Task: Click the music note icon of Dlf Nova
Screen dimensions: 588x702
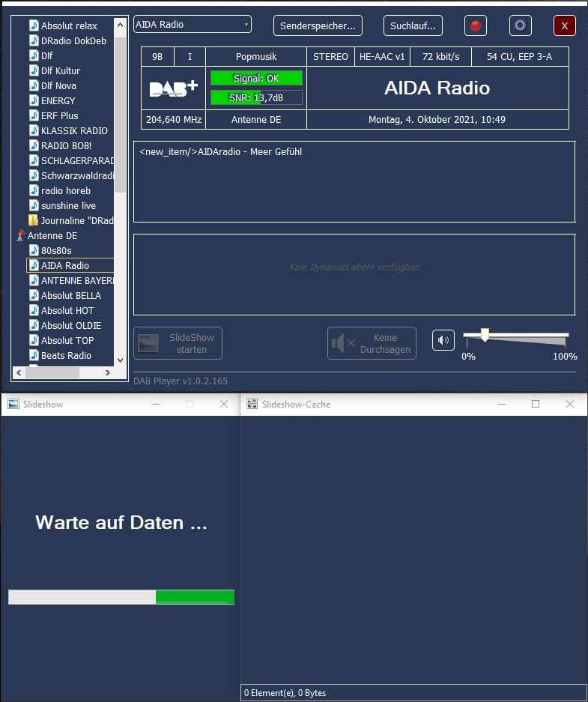Action: (34, 85)
